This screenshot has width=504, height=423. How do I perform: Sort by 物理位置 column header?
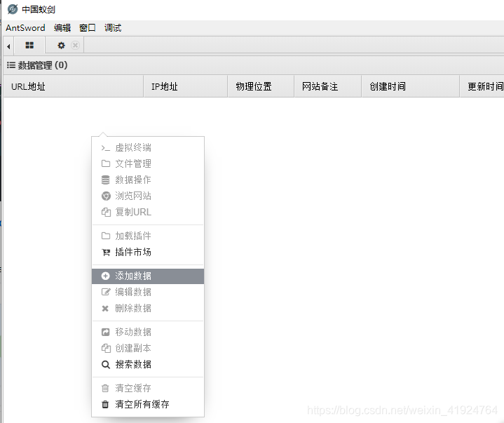coord(261,86)
